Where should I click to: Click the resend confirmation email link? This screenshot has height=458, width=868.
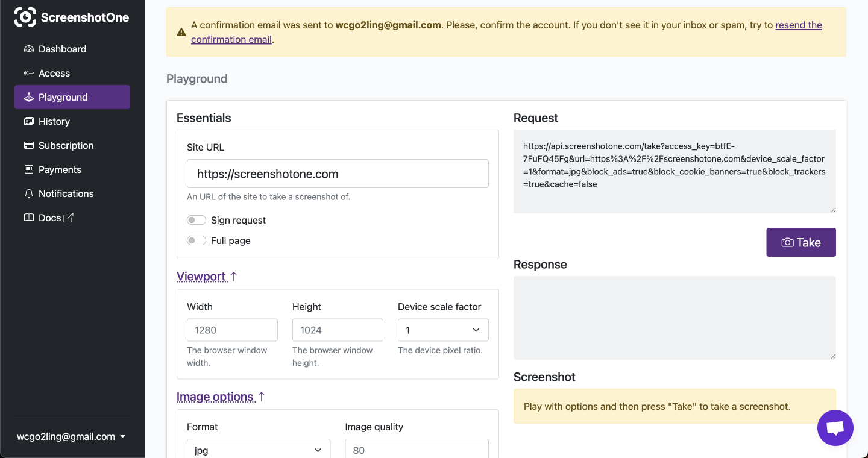(x=798, y=25)
